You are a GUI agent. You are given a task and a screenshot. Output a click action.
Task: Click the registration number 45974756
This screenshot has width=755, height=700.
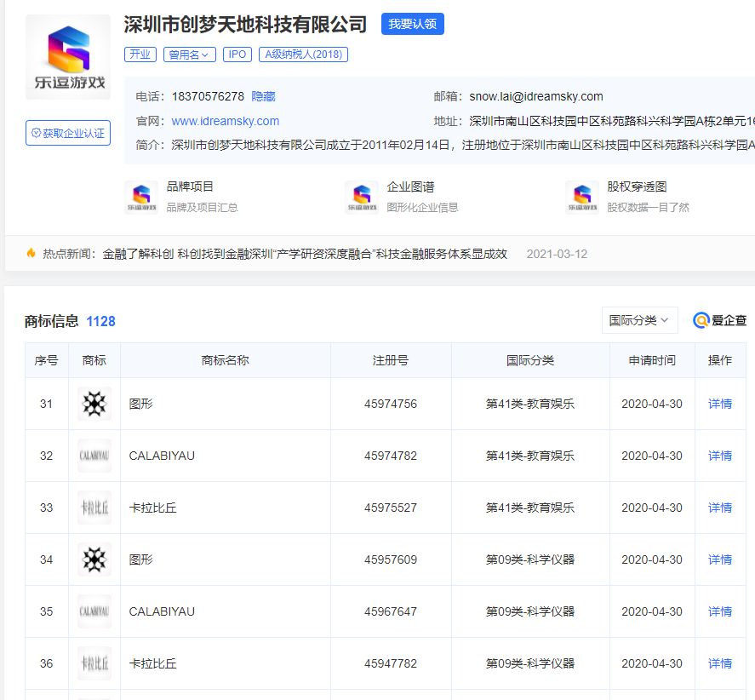pyautogui.click(x=391, y=404)
